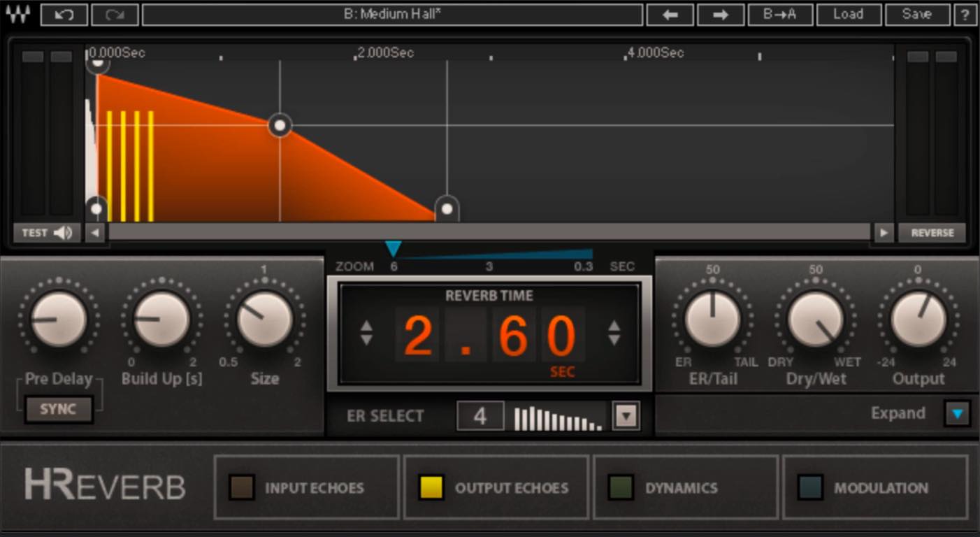Click the Save button
This screenshot has height=537, width=980.
[916, 14]
